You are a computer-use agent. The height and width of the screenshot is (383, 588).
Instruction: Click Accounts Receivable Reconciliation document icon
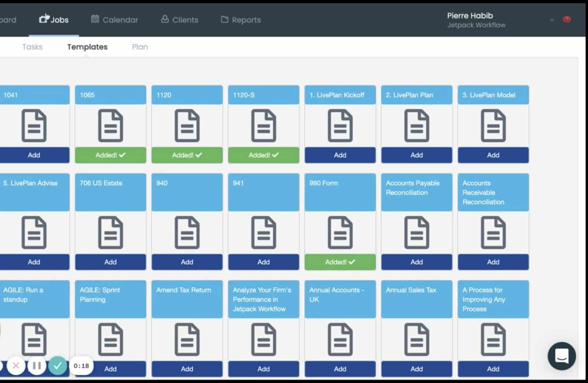(493, 233)
